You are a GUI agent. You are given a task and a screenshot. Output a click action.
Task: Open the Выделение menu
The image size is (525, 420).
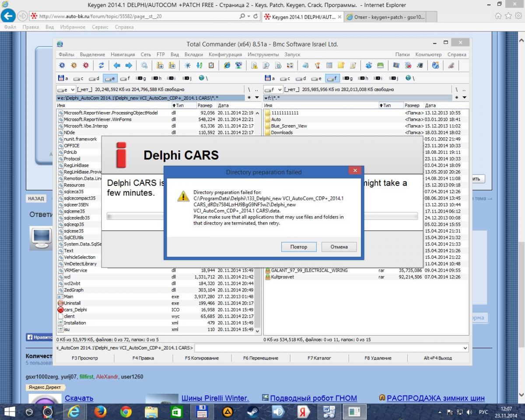point(92,55)
